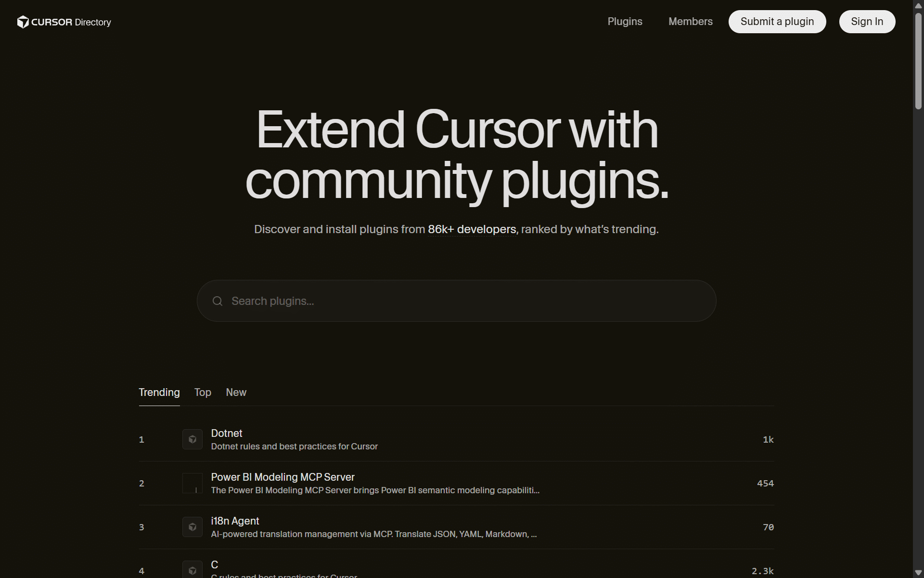Click the 2.3k count on C row
This screenshot has height=578, width=924.
coord(763,571)
